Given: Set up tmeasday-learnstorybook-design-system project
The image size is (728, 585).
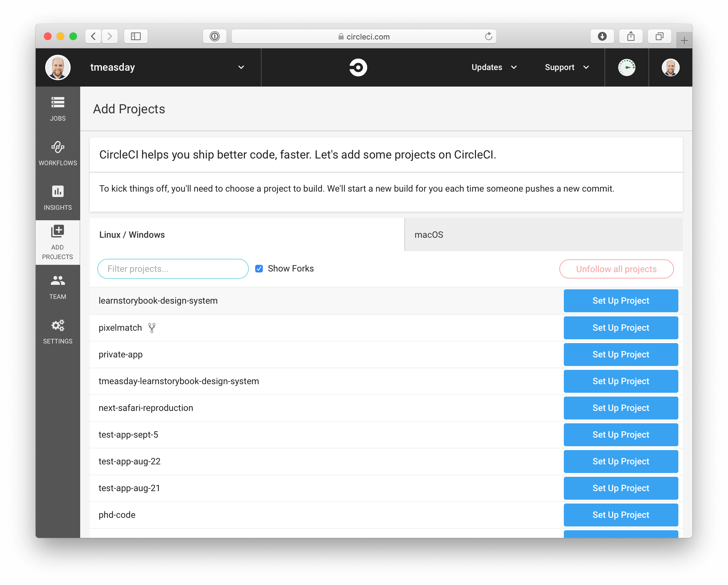Looking at the screenshot, I should pyautogui.click(x=621, y=381).
